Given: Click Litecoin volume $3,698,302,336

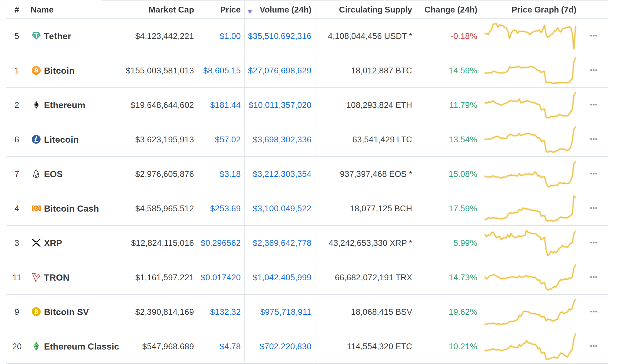Looking at the screenshot, I should 282,140.
